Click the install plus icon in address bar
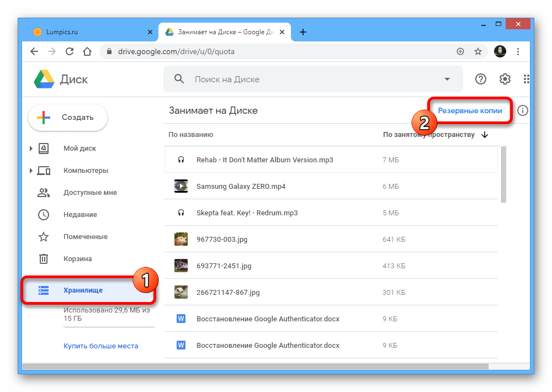This screenshot has width=552, height=392. (x=460, y=51)
